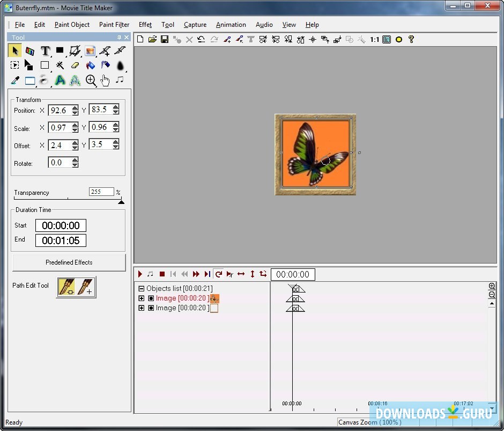Choose the Magic Wand tool
504x431 pixels.
pyautogui.click(x=60, y=65)
